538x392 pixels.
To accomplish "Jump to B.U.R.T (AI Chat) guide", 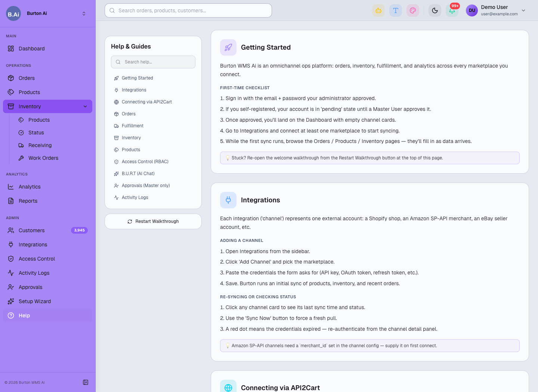I will [x=153, y=174].
